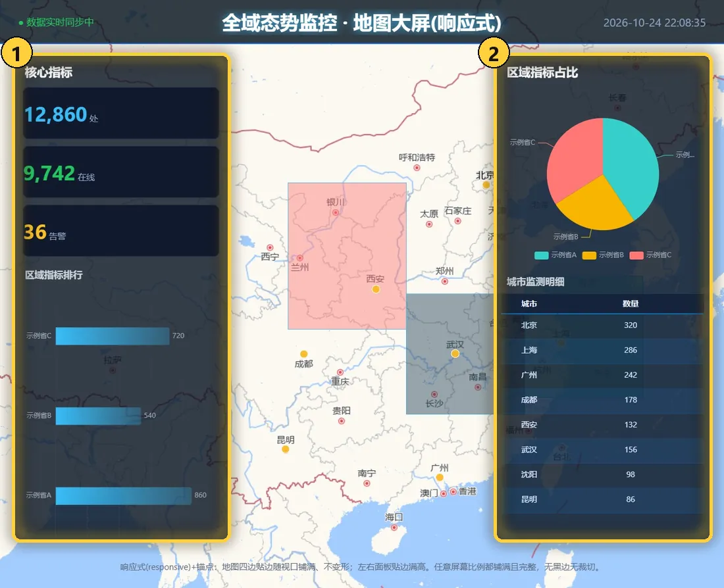Click the value 320 in the table
This screenshot has width=724, height=588.
631,326
